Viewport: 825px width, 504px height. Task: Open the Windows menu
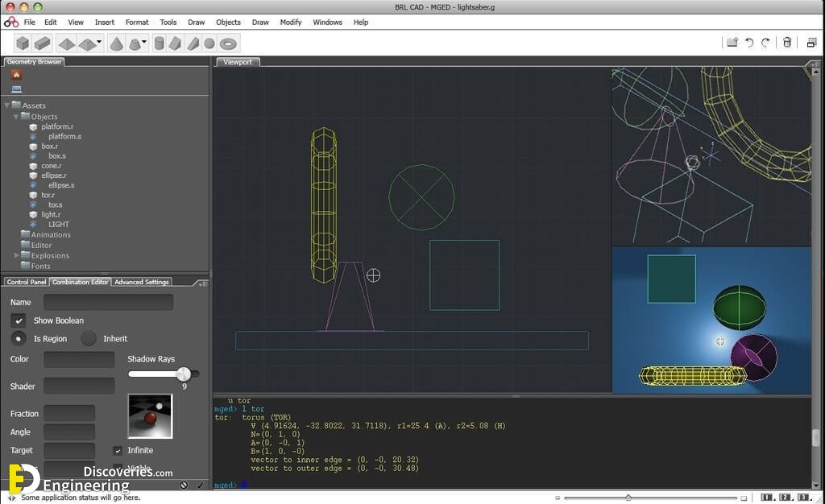(327, 22)
